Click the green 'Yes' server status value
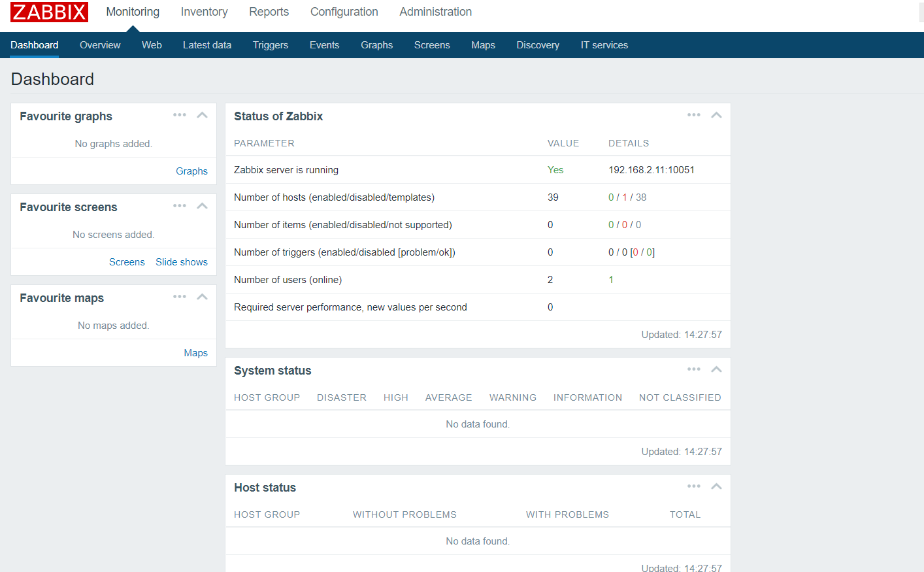 tap(555, 170)
